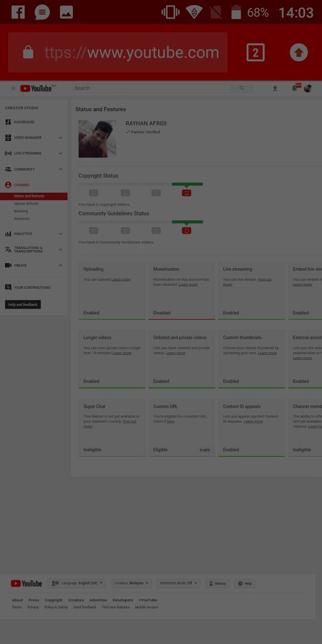Open Advanced in Channel menu
322x644 pixels.
pyautogui.click(x=21, y=219)
